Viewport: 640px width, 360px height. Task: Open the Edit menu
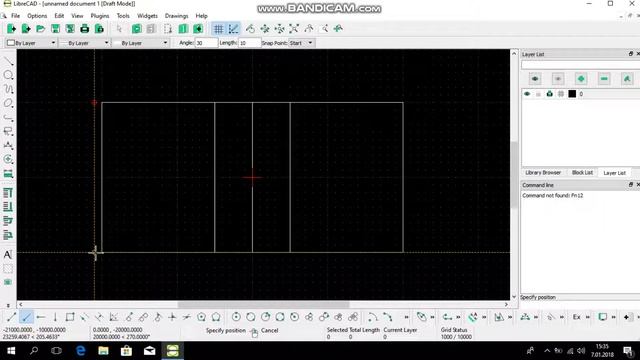coord(59,16)
